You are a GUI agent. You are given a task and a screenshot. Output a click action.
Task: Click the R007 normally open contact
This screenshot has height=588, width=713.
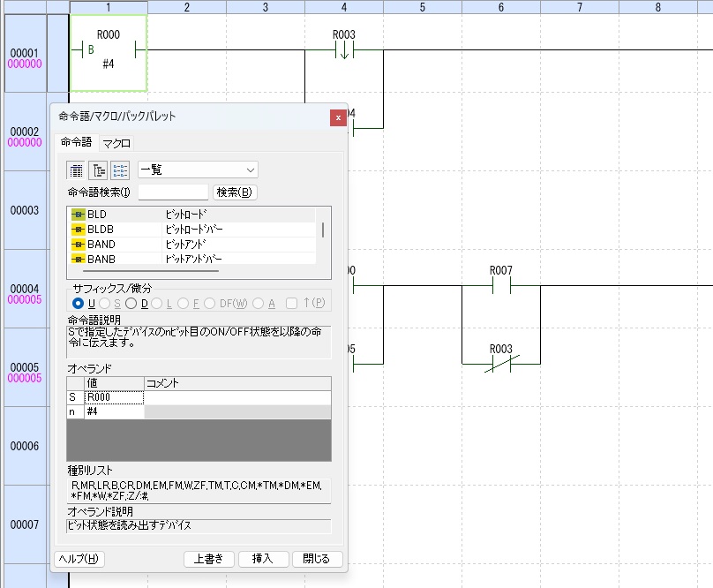(x=500, y=285)
